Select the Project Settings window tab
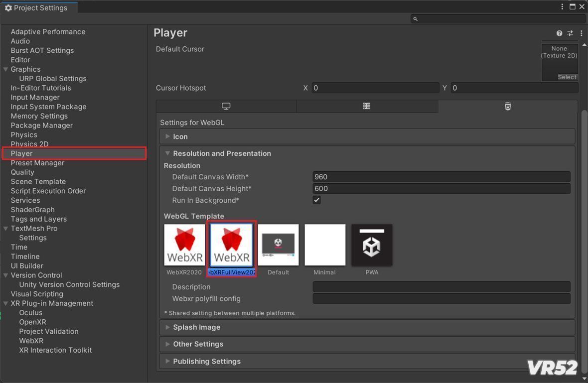The width and height of the screenshot is (588, 383). [x=39, y=8]
